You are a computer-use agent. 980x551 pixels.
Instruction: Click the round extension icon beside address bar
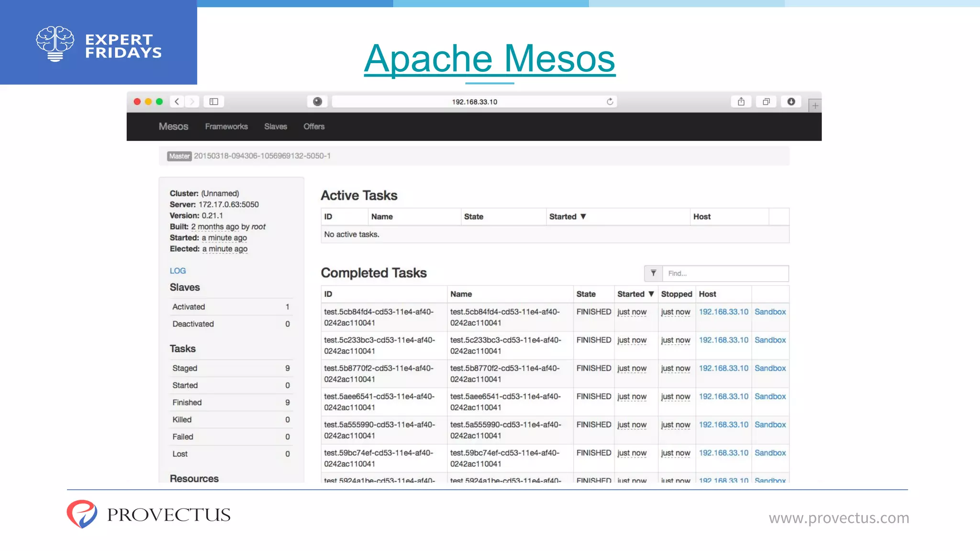point(317,101)
